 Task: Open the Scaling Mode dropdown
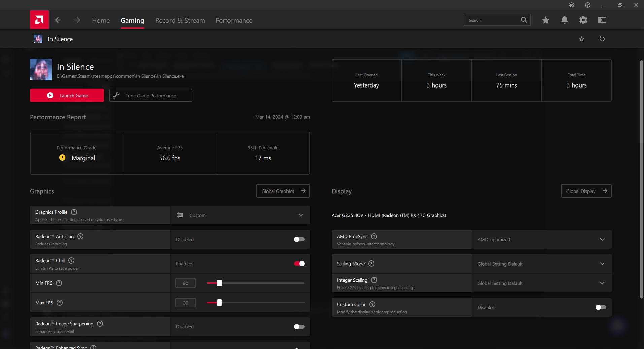(542, 264)
